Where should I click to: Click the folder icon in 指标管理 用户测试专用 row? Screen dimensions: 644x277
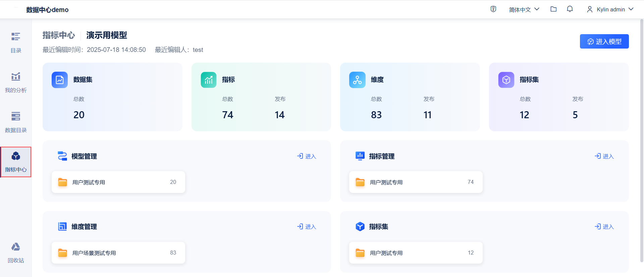(x=360, y=182)
